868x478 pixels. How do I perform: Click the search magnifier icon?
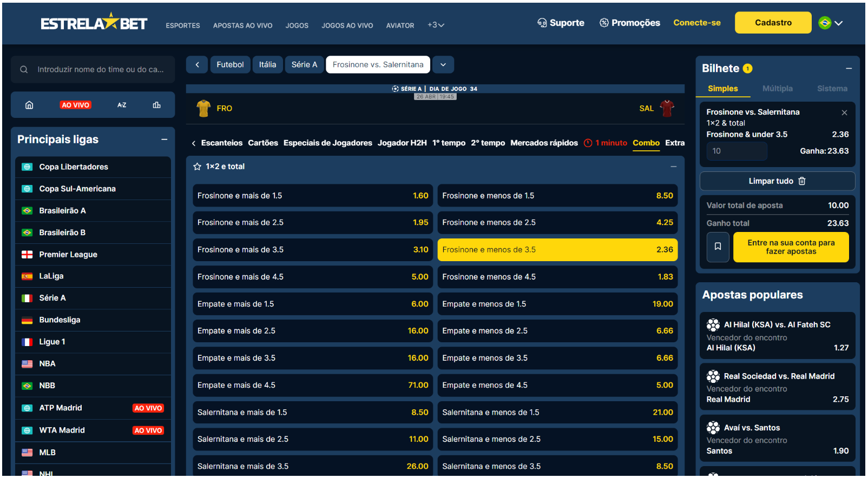click(x=24, y=70)
